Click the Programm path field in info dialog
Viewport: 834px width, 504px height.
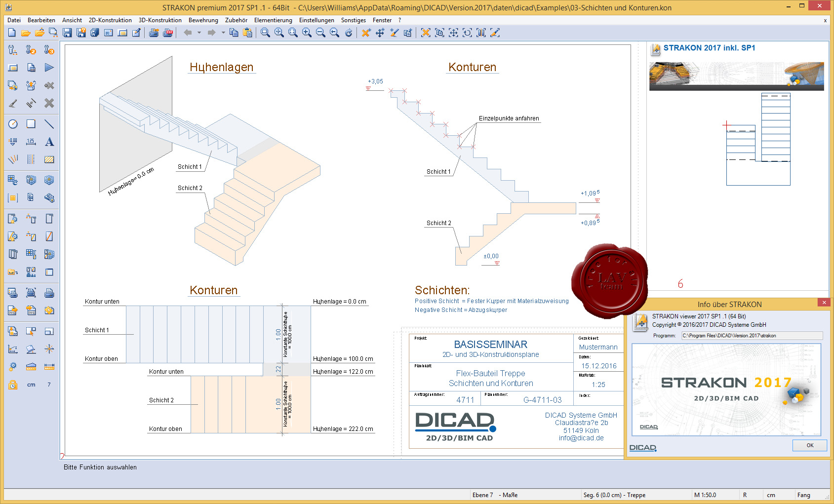point(752,336)
